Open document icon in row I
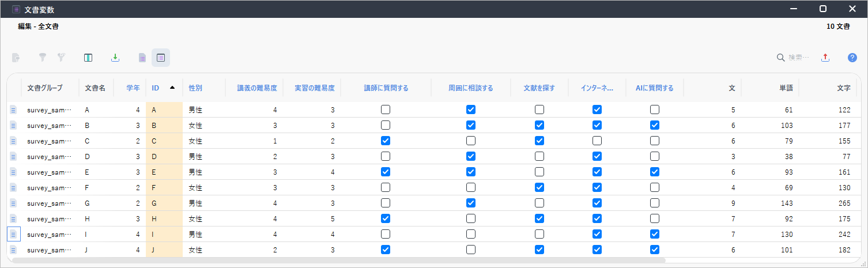868x268 pixels. [x=14, y=235]
